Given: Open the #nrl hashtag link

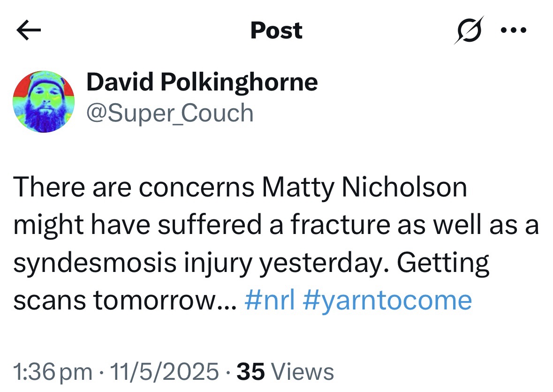Looking at the screenshot, I should click(x=270, y=299).
